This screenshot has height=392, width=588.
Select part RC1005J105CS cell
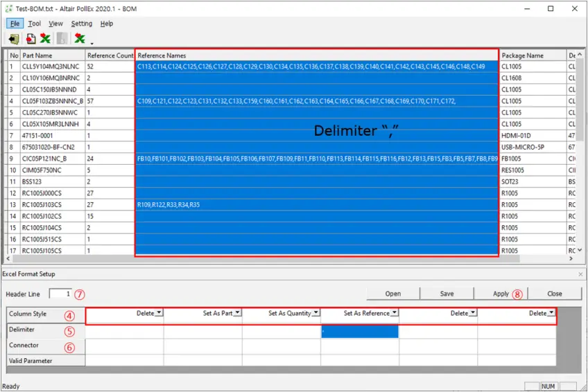(x=53, y=251)
